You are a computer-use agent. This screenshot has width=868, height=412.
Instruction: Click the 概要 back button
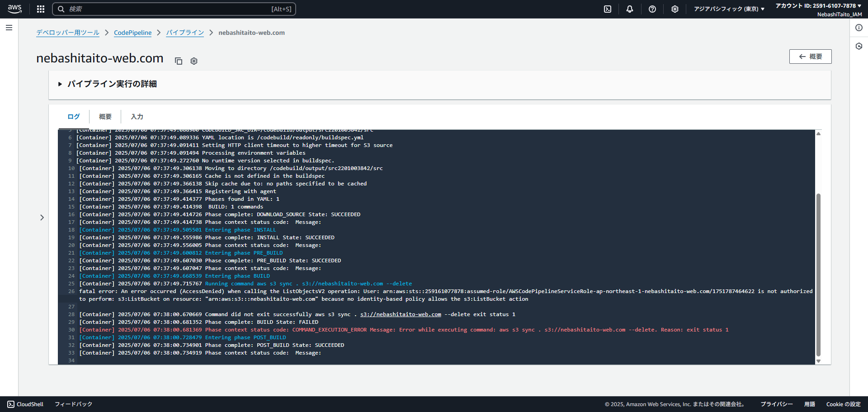(x=810, y=57)
